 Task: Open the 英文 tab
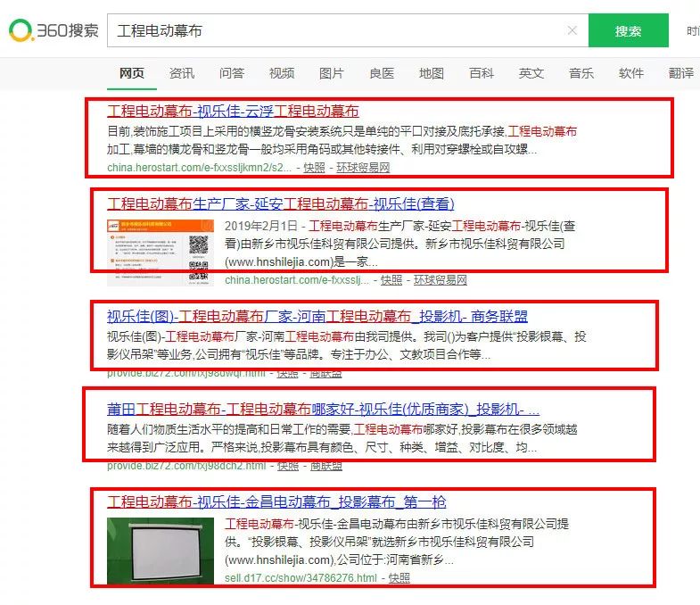531,73
